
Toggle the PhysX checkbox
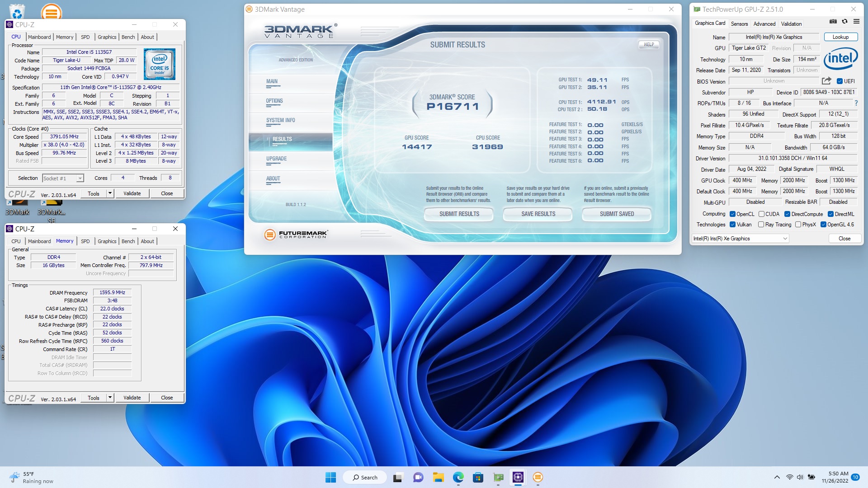pos(798,225)
